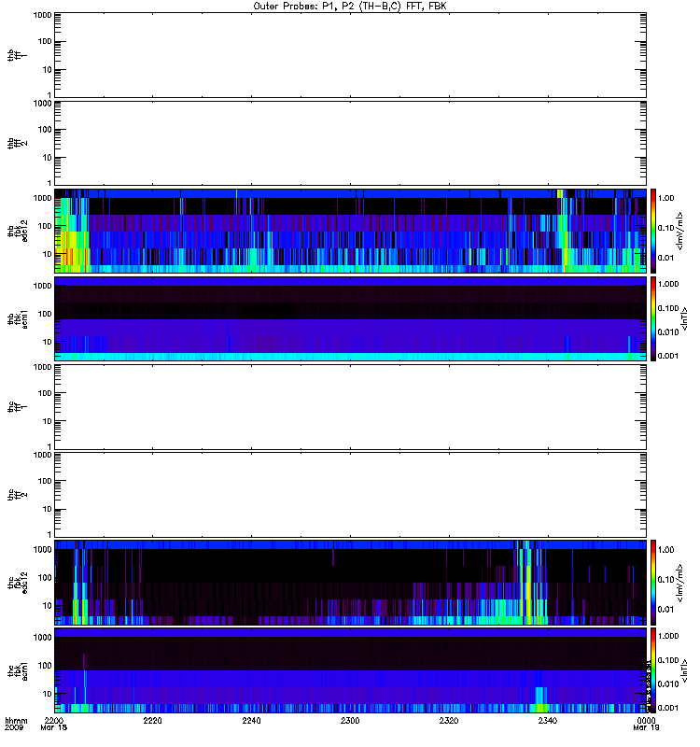Viewport: 700px width, 747px height.
Task: Click the thc fbk edc12 mV/m color bar
Action: [x=653, y=583]
